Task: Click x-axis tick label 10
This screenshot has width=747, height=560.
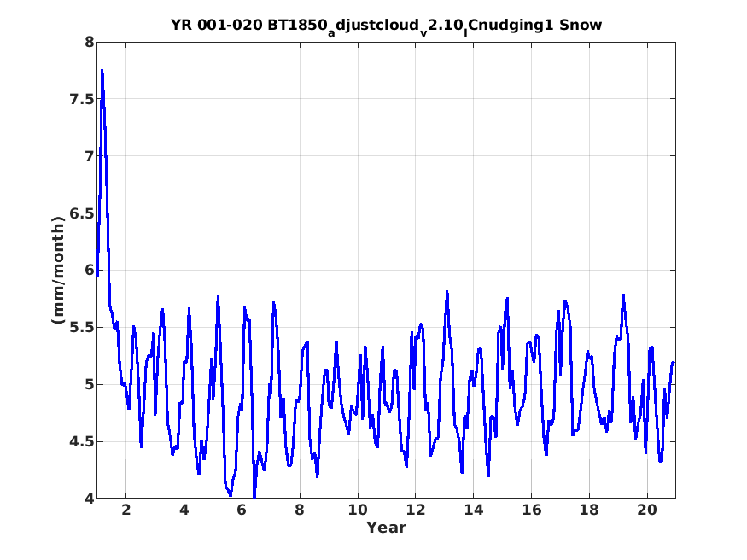Action: pyautogui.click(x=358, y=510)
